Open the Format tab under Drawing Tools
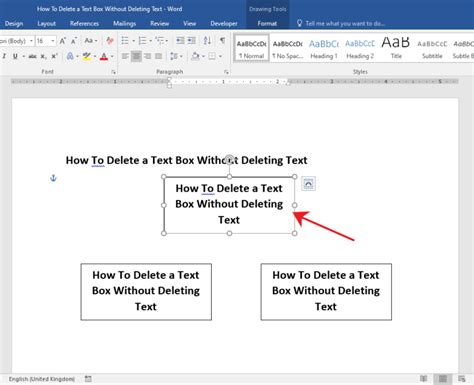 [267, 24]
